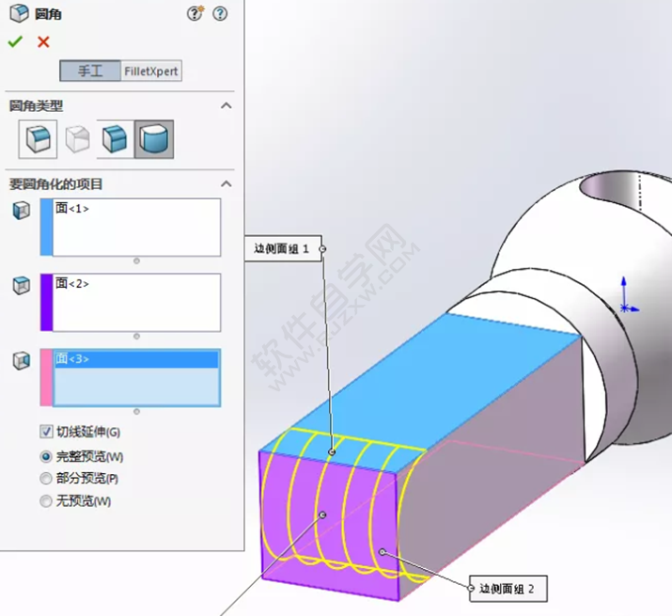Cancel the fillet with the red X
Image resolution: width=672 pixels, height=616 pixels.
coord(43,41)
